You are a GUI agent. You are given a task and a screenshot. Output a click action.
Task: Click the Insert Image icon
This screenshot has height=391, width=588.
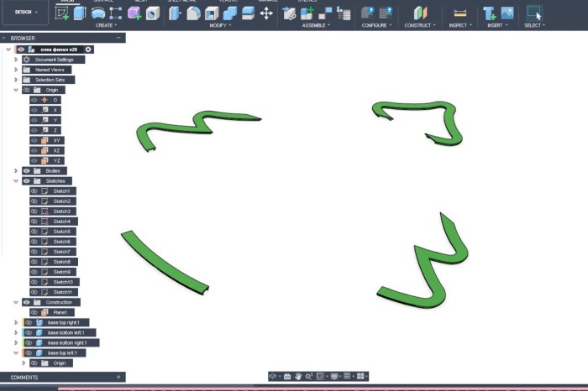(507, 13)
